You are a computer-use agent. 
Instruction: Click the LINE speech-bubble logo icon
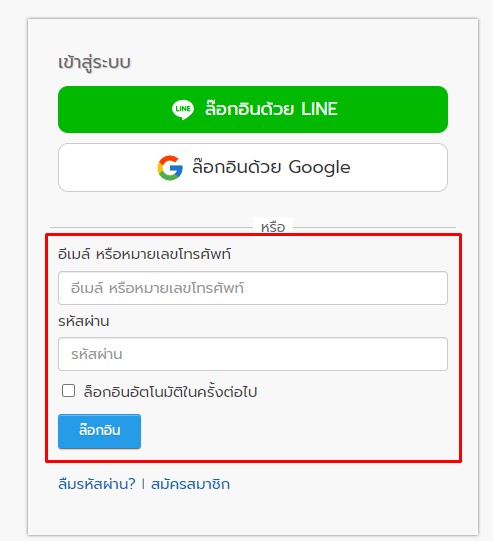[183, 109]
